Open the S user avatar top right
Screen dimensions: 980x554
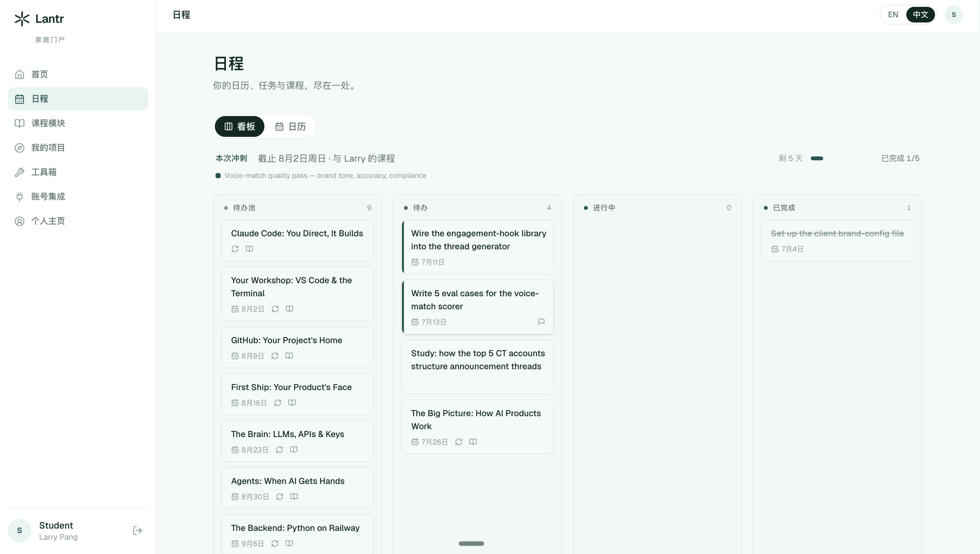[953, 14]
